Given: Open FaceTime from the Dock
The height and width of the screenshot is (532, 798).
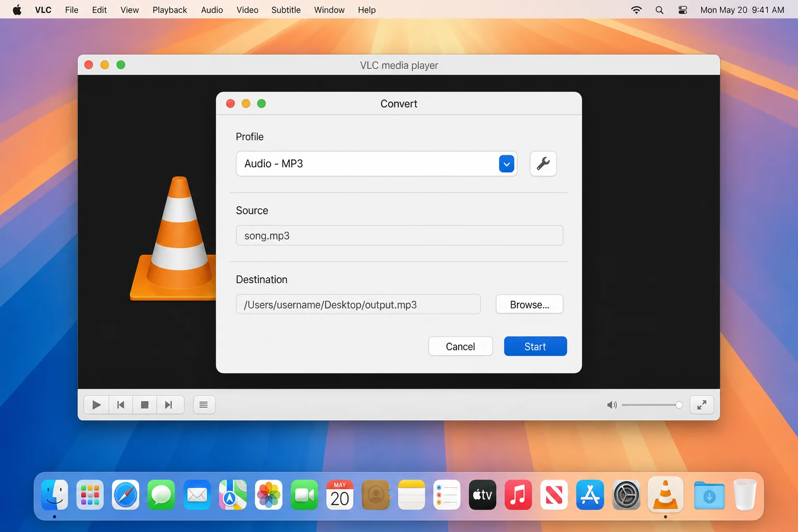Looking at the screenshot, I should [x=304, y=495].
